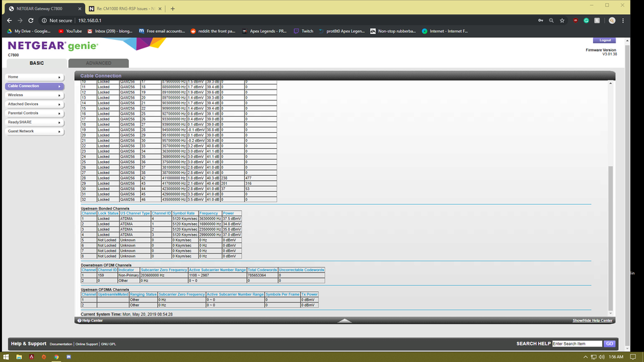644x362 pixels.
Task: Click the 203600000 Hz subcarrier frequency cell
Action: coord(164,276)
